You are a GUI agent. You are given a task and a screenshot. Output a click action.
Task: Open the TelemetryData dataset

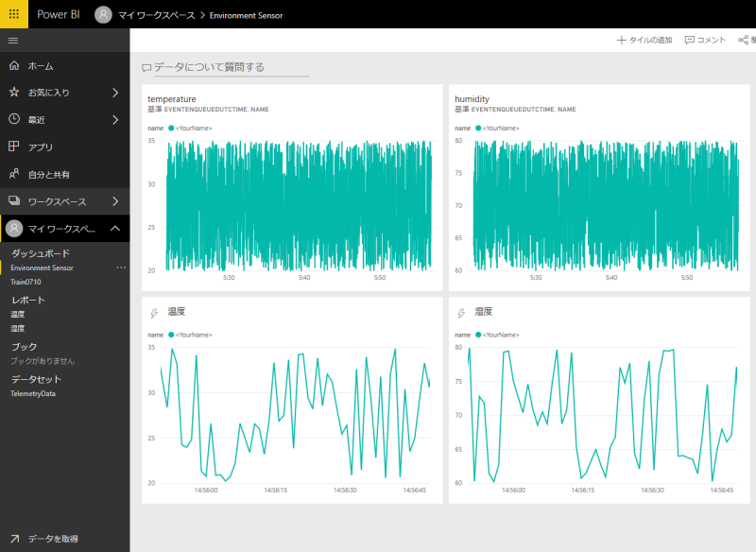(x=33, y=393)
